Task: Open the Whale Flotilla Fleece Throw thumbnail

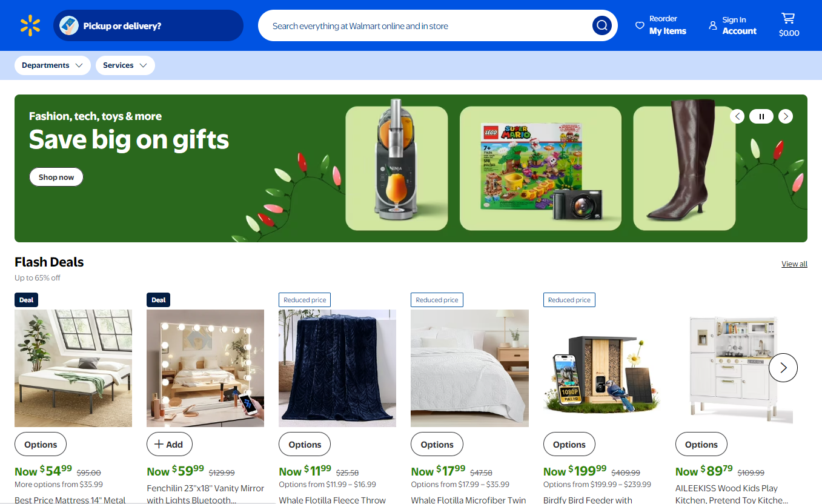Action: click(337, 368)
